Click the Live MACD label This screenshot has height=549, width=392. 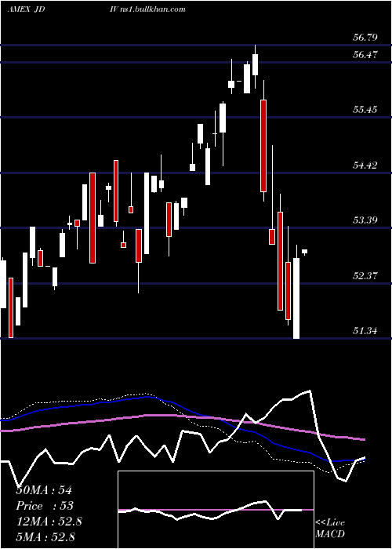(x=330, y=528)
